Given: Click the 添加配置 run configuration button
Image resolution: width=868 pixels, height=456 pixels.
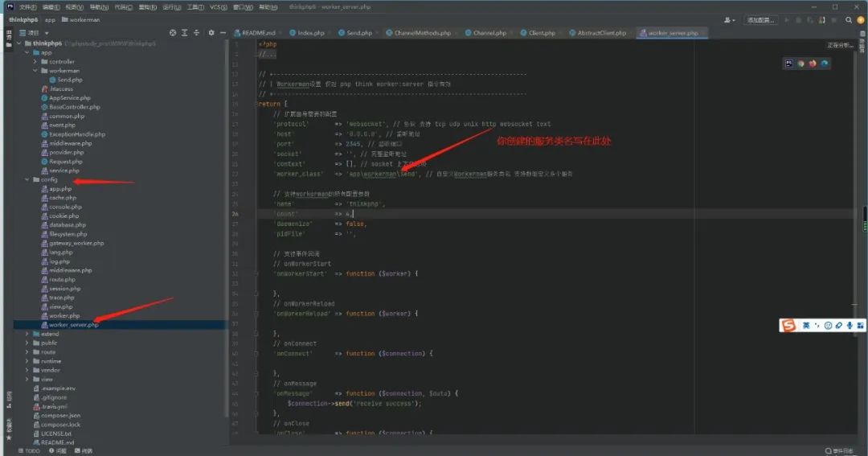Looking at the screenshot, I should pos(761,20).
